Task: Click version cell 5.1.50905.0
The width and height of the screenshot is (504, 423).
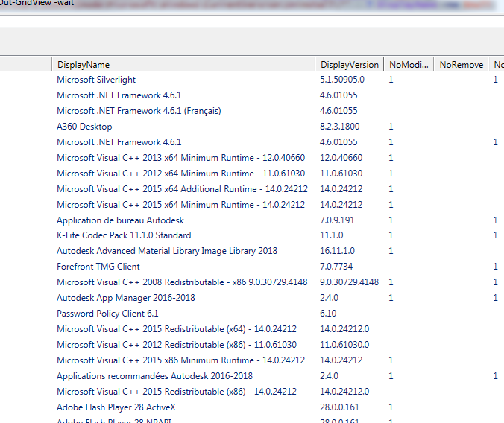Action: (342, 80)
